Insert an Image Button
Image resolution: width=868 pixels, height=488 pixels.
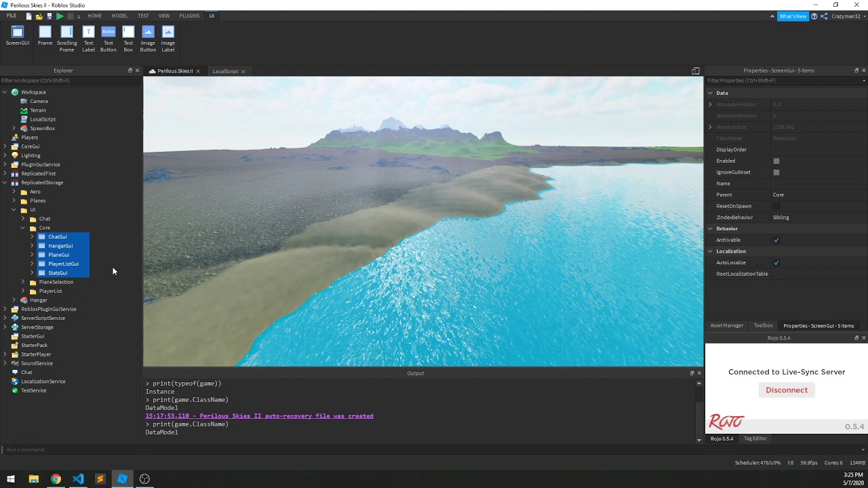pos(148,39)
